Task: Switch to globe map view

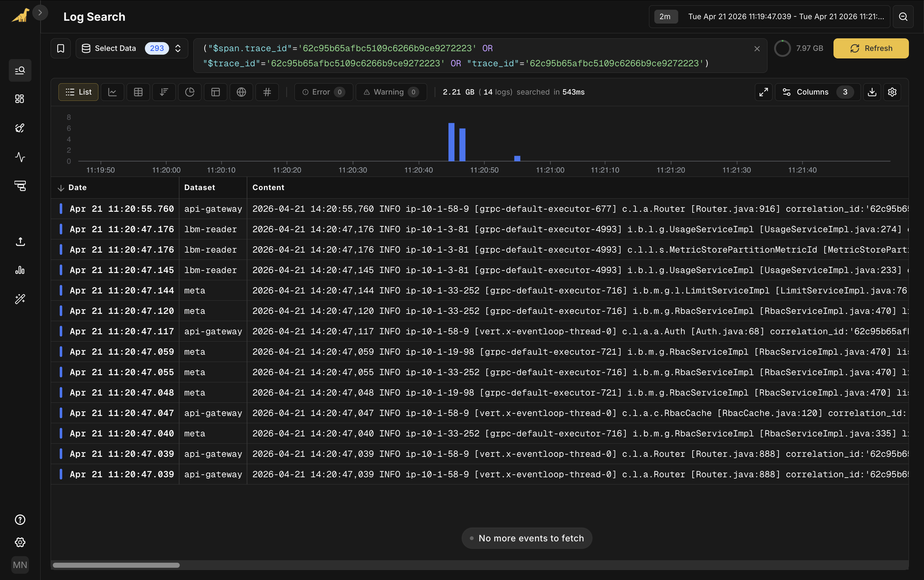Action: pyautogui.click(x=241, y=92)
